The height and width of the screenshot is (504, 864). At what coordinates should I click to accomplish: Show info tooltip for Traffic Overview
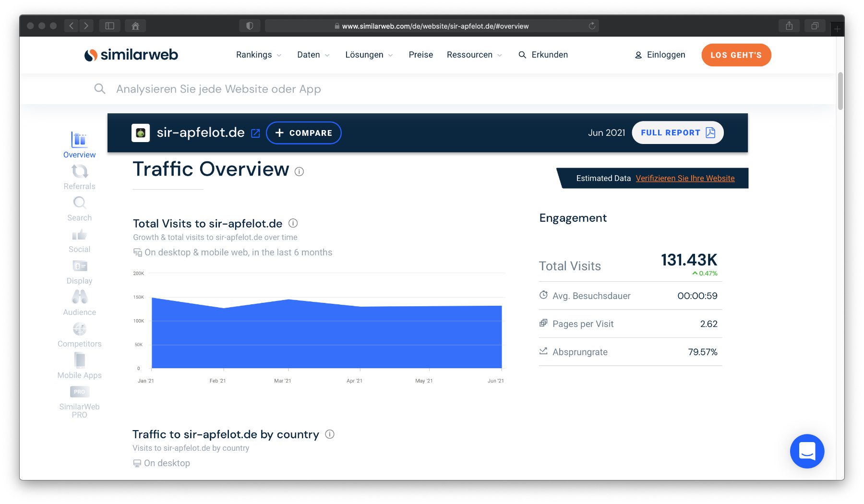pyautogui.click(x=299, y=171)
